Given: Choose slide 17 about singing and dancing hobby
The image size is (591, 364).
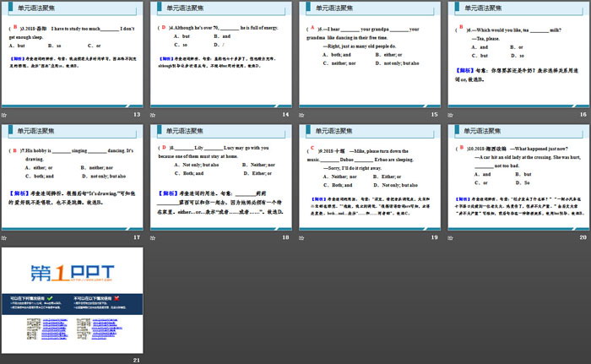Looking at the screenshot, I should 72,177.
